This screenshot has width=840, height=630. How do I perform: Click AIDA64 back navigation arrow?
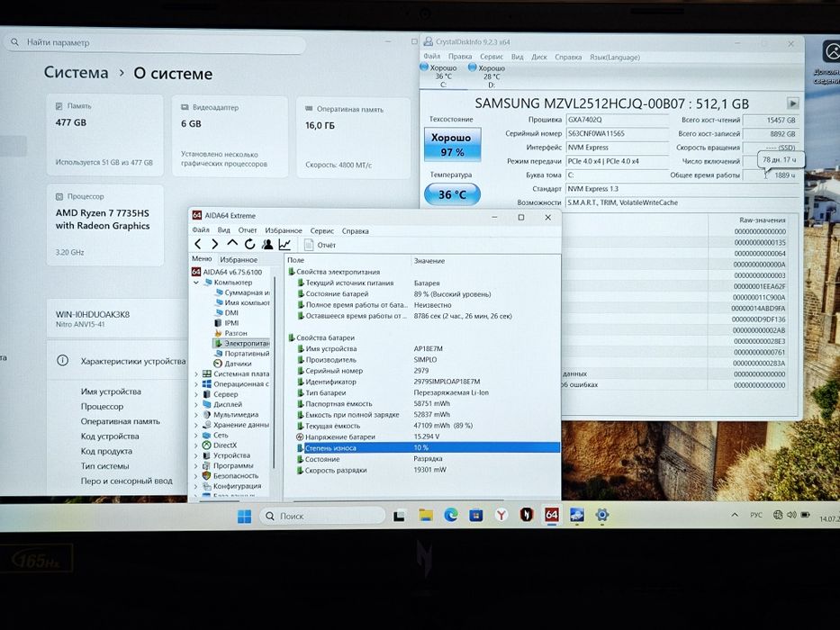point(198,244)
